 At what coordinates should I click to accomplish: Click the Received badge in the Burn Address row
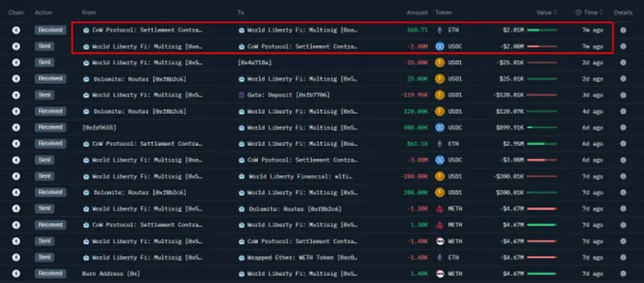50,273
